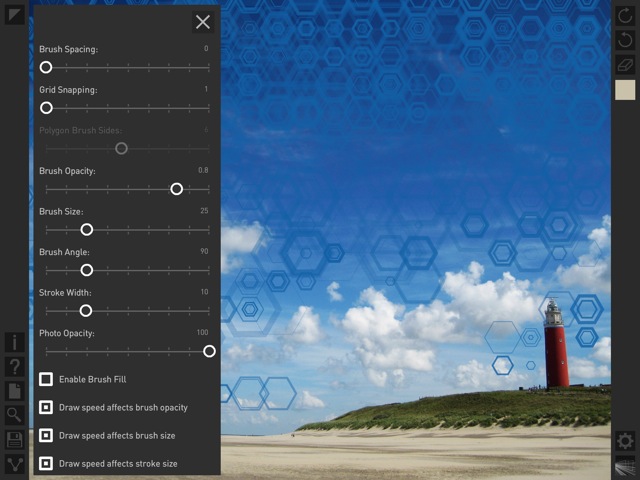Click the top-left corner triangle icon
Viewport: 640px width, 480px height.
[14, 16]
